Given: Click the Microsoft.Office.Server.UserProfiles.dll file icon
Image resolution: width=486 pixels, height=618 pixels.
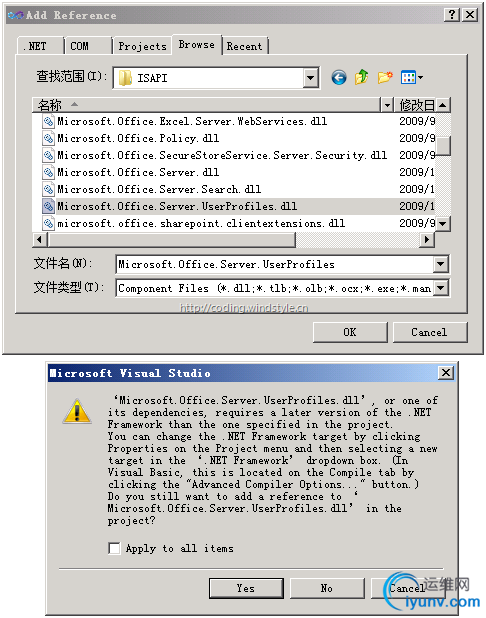Looking at the screenshot, I should tap(48, 206).
